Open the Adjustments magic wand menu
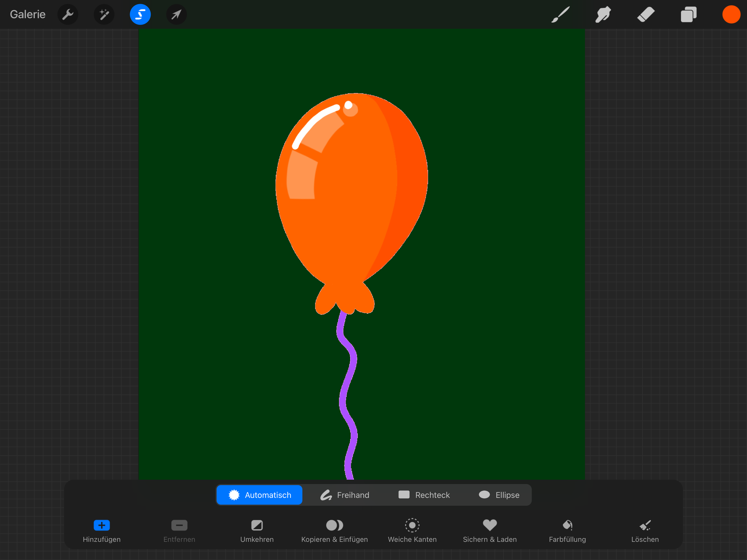This screenshot has height=560, width=747. 104,15
